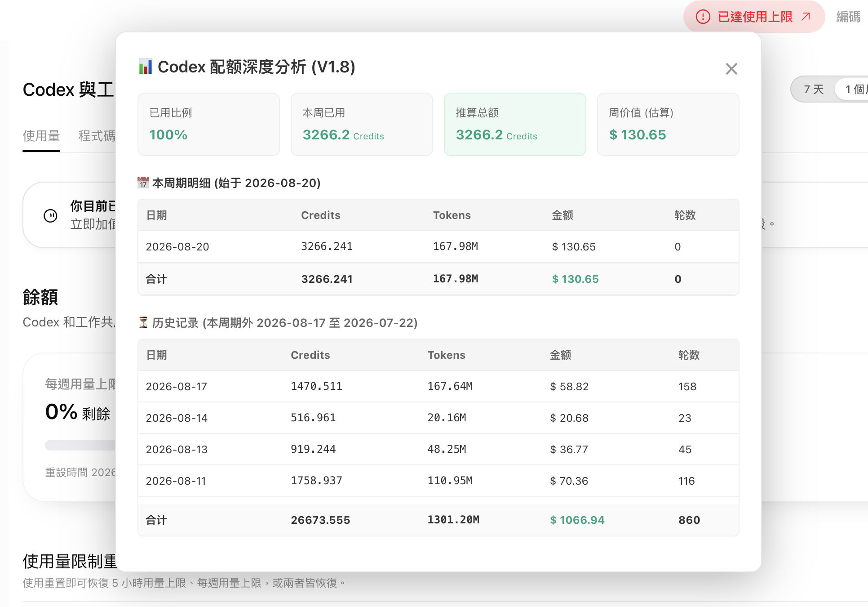Click the weekly usage limit progress bar
This screenshot has width=868, height=607.
point(80,445)
